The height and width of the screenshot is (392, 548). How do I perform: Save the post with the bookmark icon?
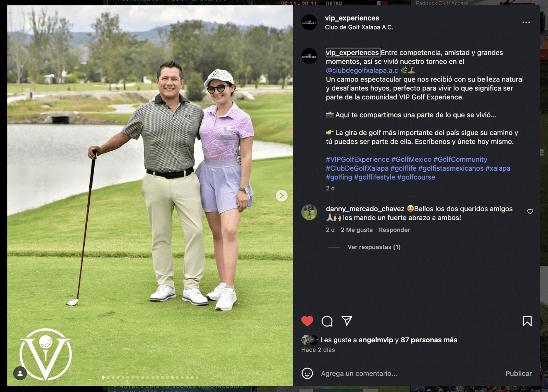(x=527, y=321)
